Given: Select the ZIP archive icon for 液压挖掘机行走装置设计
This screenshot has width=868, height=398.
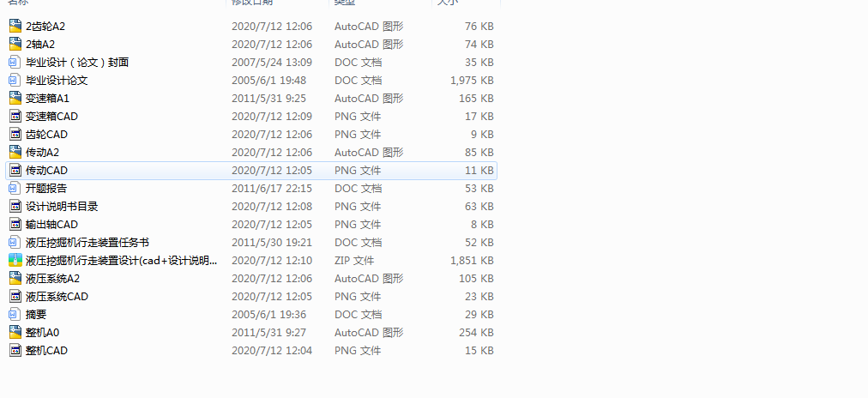Looking at the screenshot, I should [x=15, y=260].
